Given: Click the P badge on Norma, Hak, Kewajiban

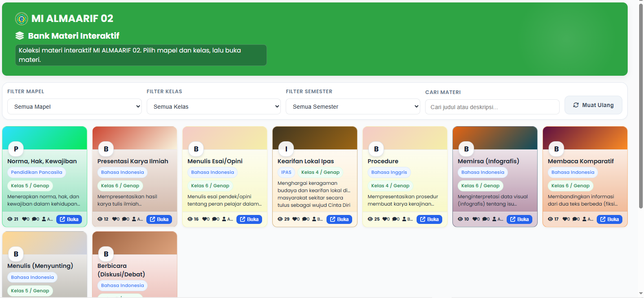Looking at the screenshot, I should 16,149.
